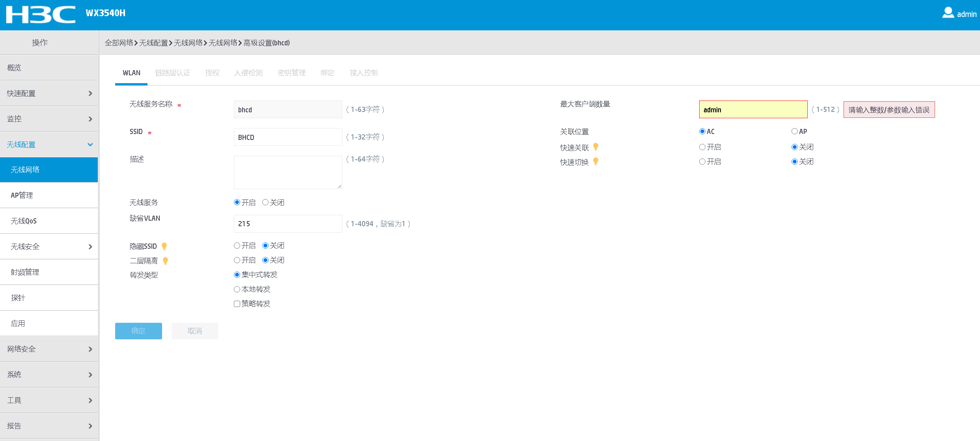Screen dimensions: 980x441
Task: Click hint bulb next to 快速切换
Action: pyautogui.click(x=596, y=162)
